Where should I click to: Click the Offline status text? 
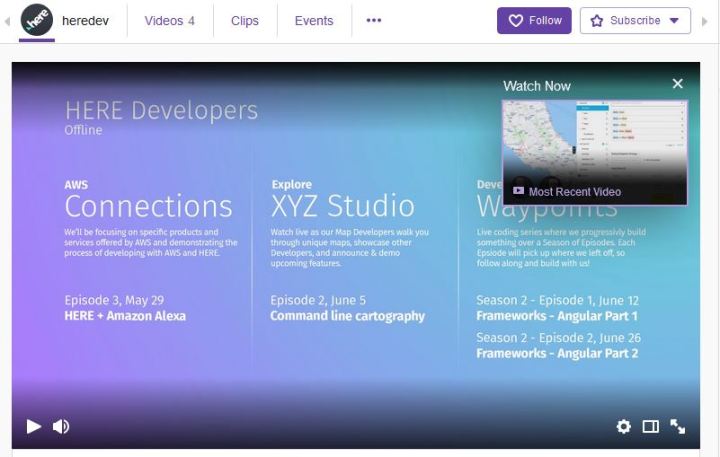click(x=83, y=130)
